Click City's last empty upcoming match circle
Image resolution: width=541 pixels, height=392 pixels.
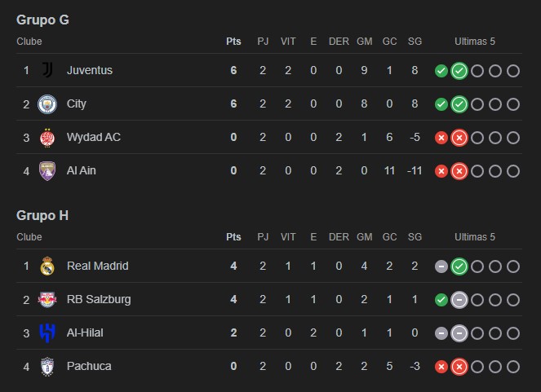point(513,104)
